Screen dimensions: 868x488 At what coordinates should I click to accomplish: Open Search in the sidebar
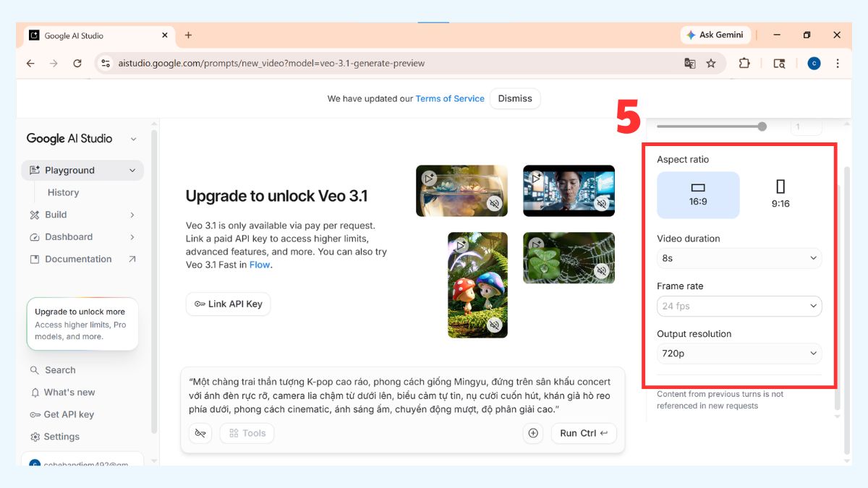[52, 370]
